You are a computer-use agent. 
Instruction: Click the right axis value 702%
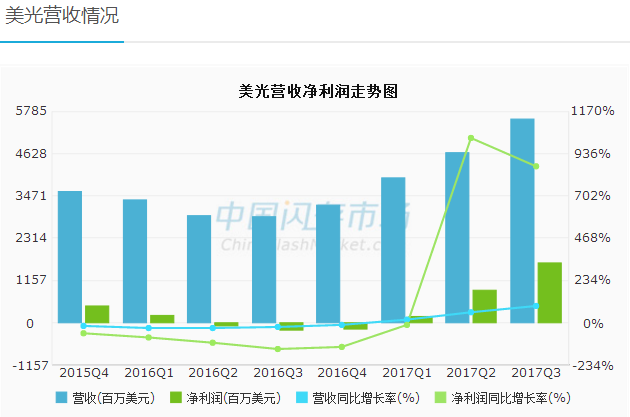(593, 196)
